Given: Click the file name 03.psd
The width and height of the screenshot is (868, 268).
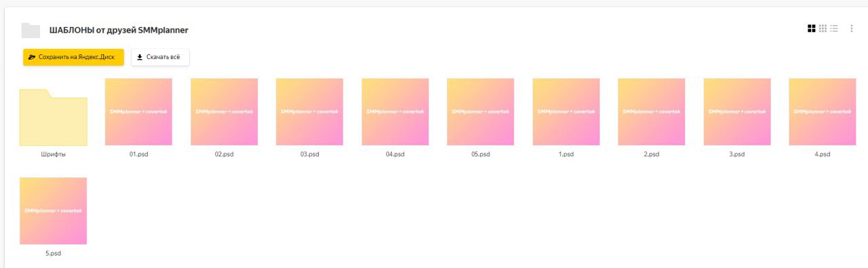Looking at the screenshot, I should (x=309, y=155).
